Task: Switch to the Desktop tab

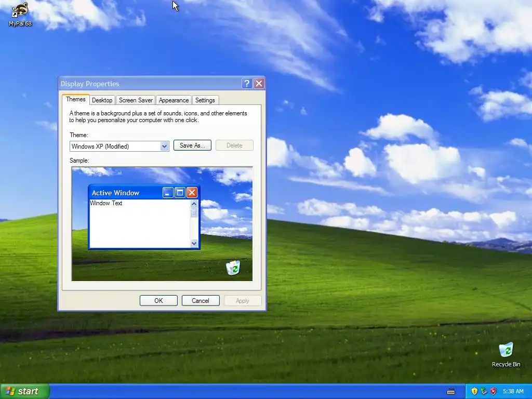Action: [x=102, y=100]
